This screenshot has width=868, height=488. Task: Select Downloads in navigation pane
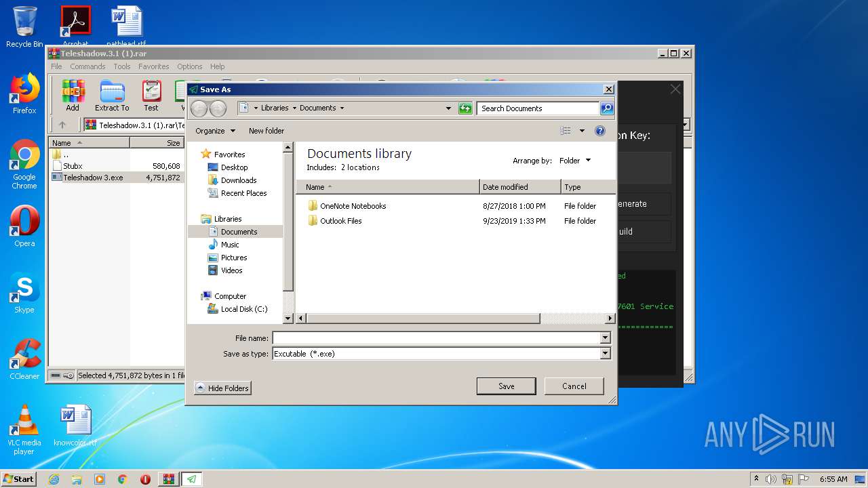pos(239,180)
